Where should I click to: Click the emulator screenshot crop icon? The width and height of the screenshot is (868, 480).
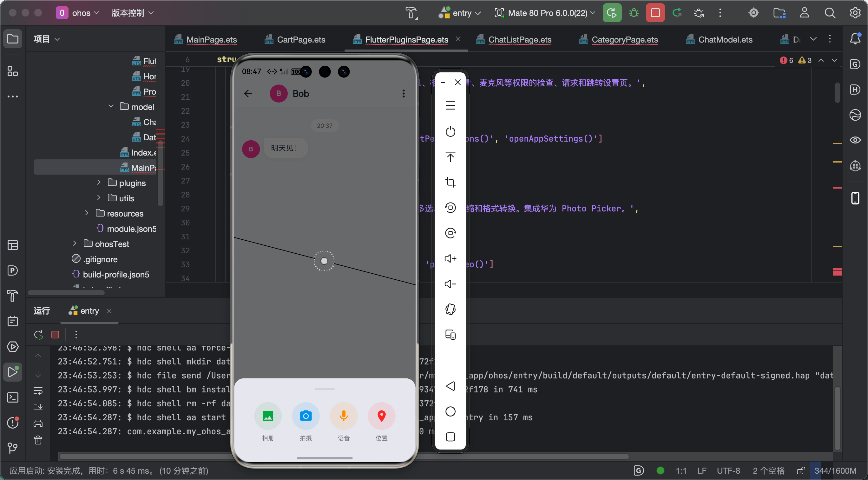(450, 182)
